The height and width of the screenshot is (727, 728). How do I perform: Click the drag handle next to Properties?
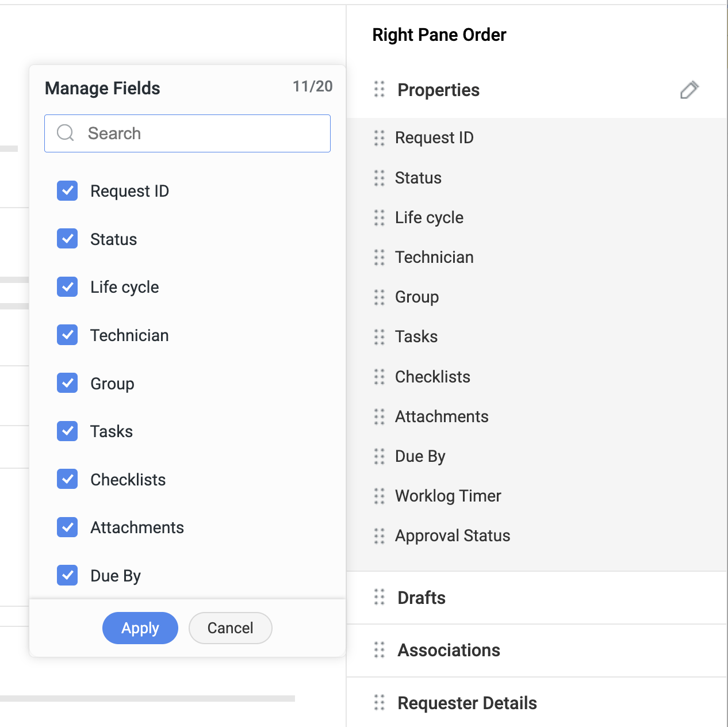click(380, 89)
